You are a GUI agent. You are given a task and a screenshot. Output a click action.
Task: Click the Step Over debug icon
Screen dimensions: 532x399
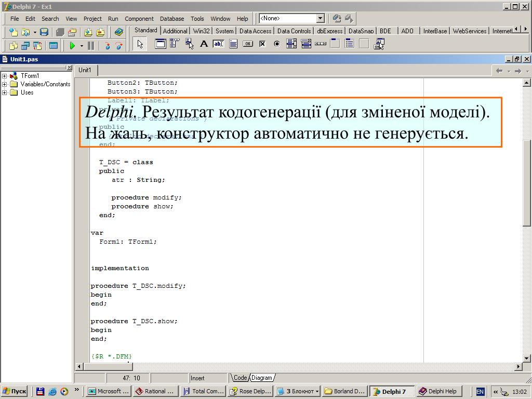(x=119, y=46)
